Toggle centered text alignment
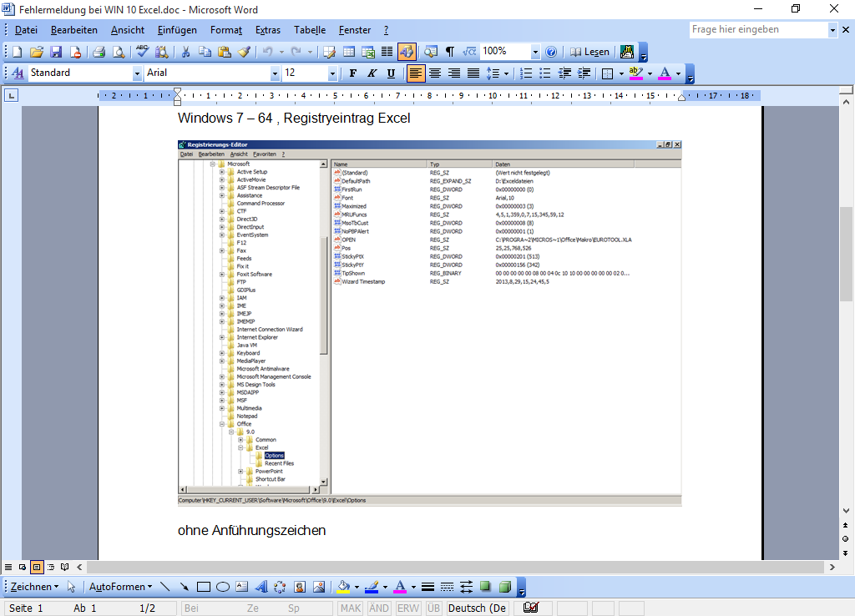The image size is (855, 616). 434,73
